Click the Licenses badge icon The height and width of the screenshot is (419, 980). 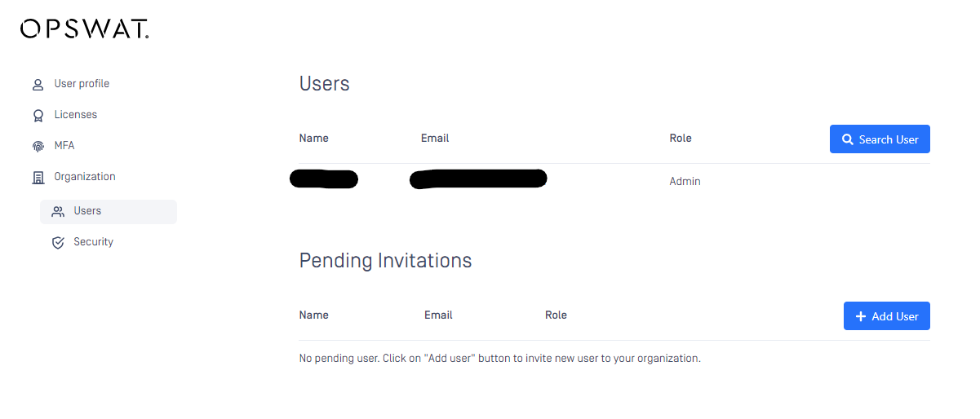point(38,115)
